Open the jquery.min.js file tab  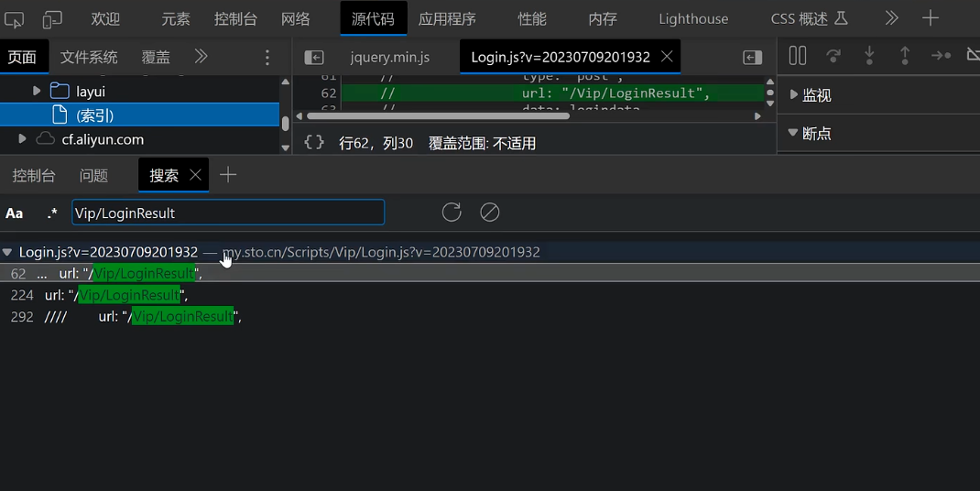pos(389,58)
